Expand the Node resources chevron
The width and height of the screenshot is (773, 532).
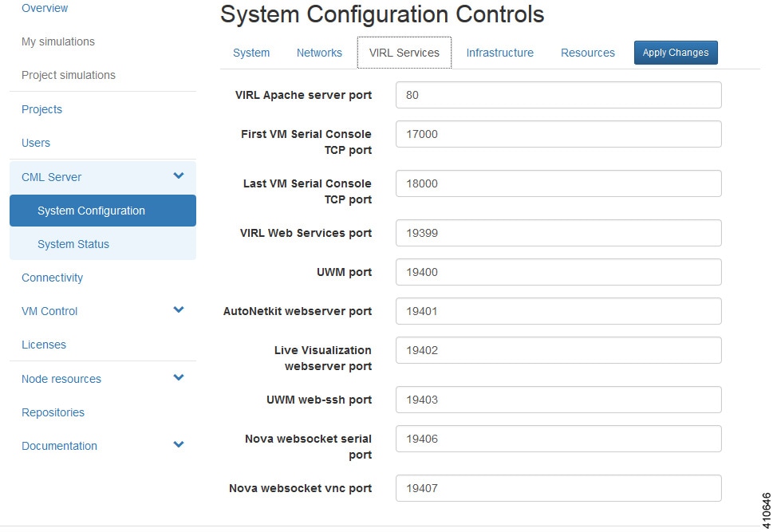179,377
